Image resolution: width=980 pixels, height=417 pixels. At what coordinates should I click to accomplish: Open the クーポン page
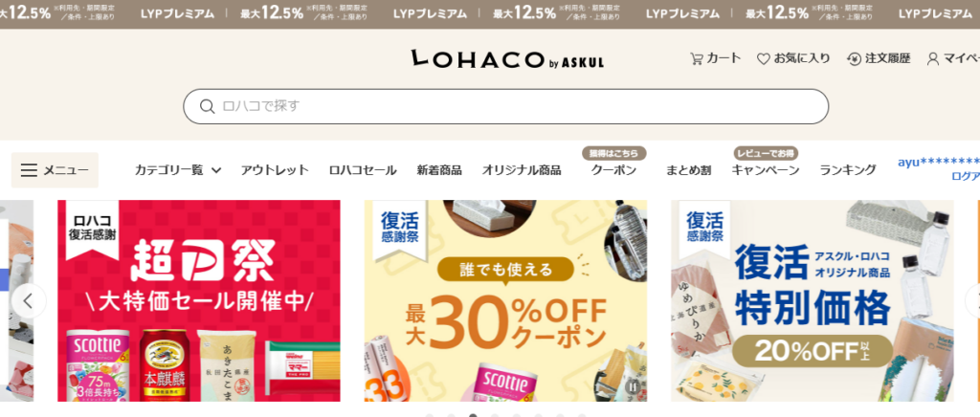pos(613,170)
